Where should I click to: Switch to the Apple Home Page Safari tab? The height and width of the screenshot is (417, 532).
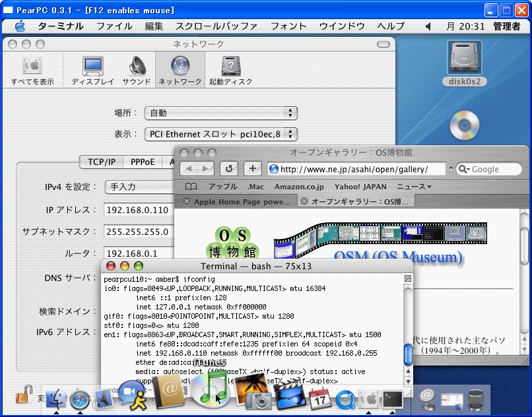236,201
